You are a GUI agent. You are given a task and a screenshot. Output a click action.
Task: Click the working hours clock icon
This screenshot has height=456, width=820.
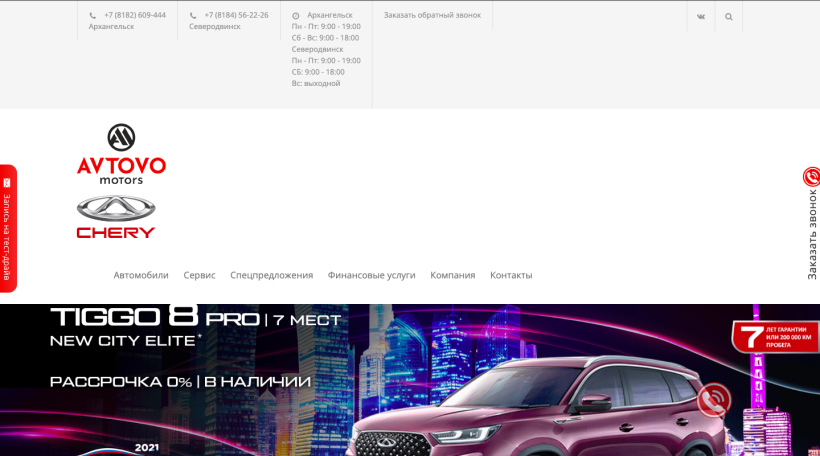(295, 16)
